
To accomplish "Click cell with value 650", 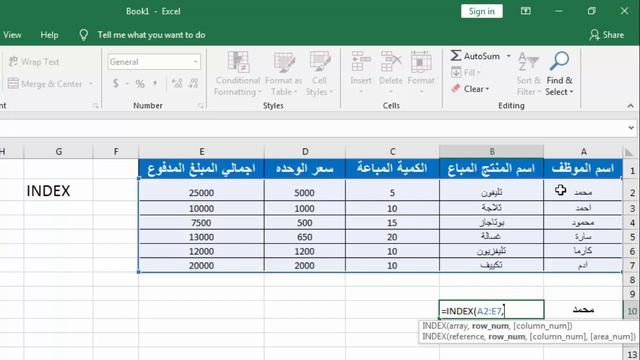I will click(x=305, y=237).
